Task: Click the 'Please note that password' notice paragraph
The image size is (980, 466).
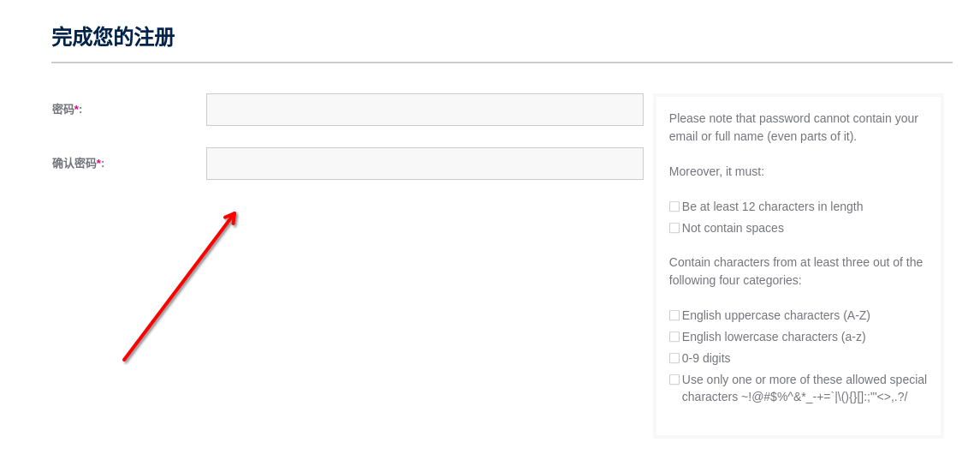Action: [x=793, y=127]
